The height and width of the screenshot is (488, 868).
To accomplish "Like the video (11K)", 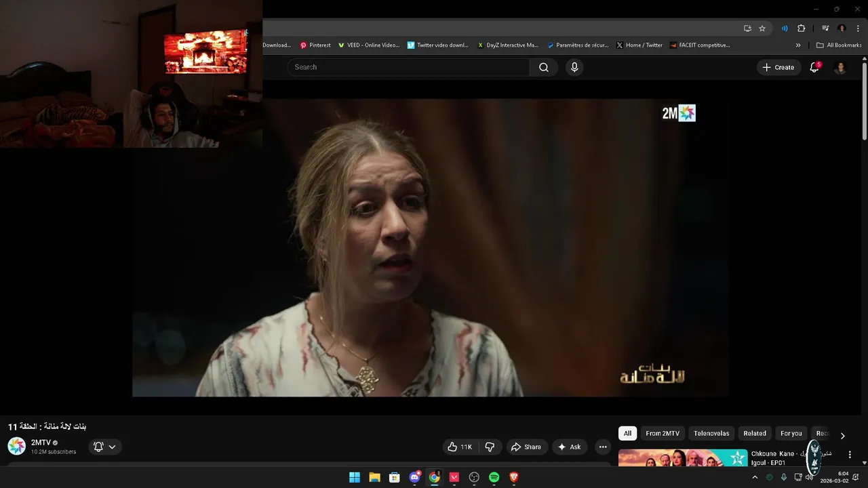I will 460,447.
